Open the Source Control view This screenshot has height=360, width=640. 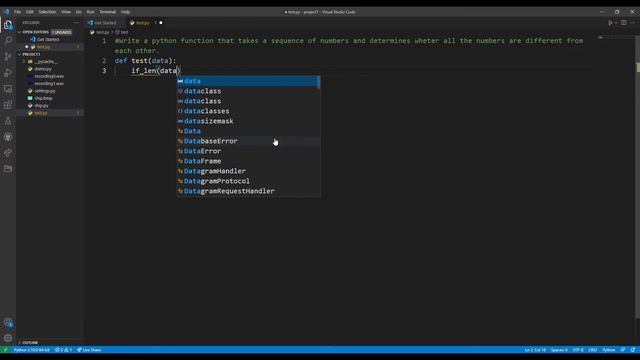pos(8,56)
